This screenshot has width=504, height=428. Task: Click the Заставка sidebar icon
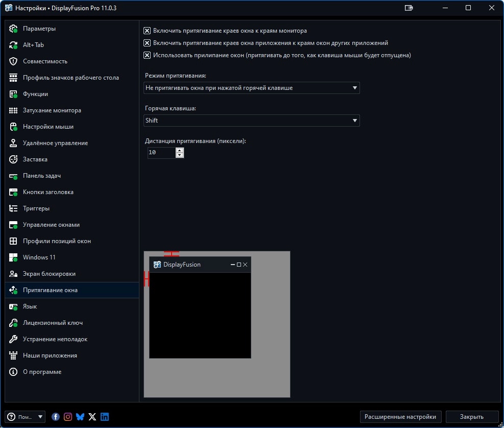point(14,159)
